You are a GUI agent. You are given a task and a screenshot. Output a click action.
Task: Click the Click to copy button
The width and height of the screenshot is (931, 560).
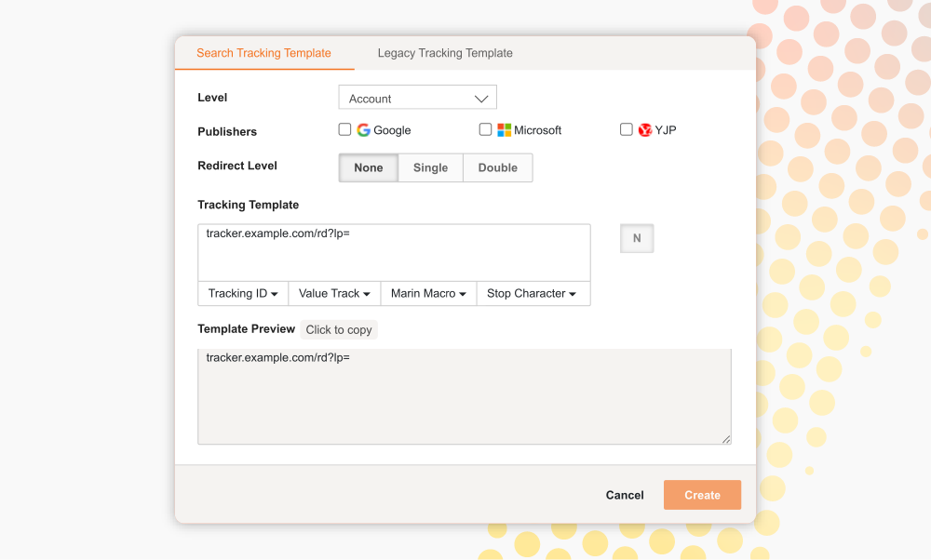point(339,330)
